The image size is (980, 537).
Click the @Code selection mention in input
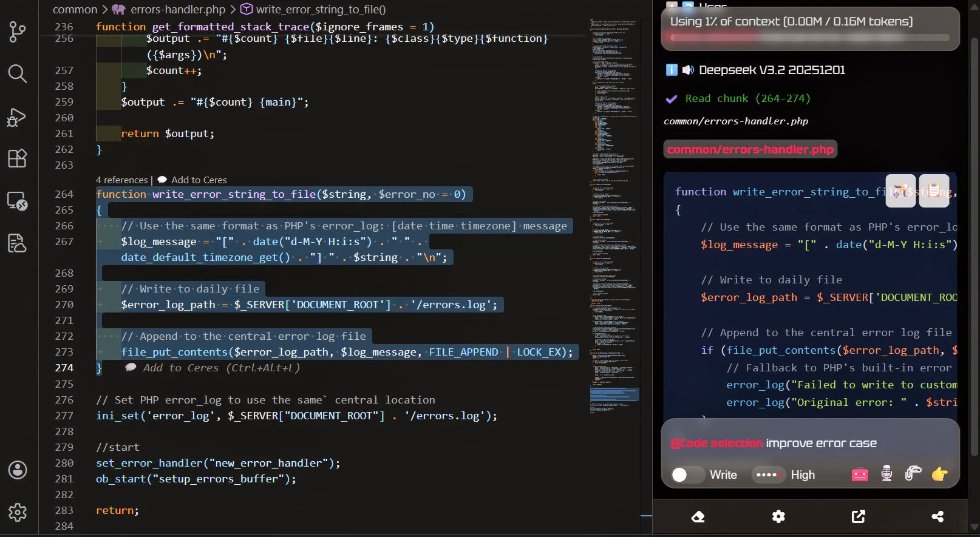tap(716, 443)
